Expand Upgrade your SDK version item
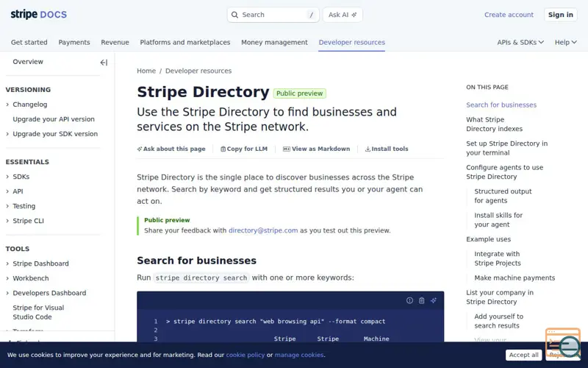 [55, 134]
